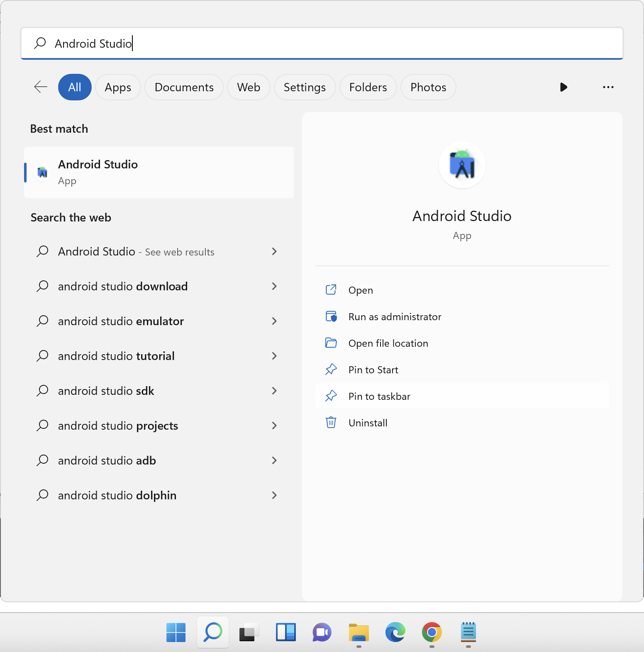Choose Pin to Start

[x=462, y=370]
